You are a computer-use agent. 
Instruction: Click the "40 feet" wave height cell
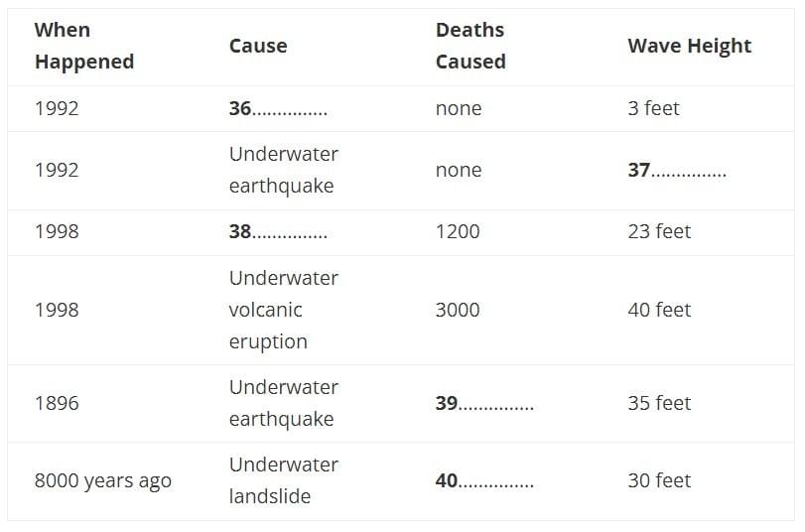pyautogui.click(x=659, y=310)
